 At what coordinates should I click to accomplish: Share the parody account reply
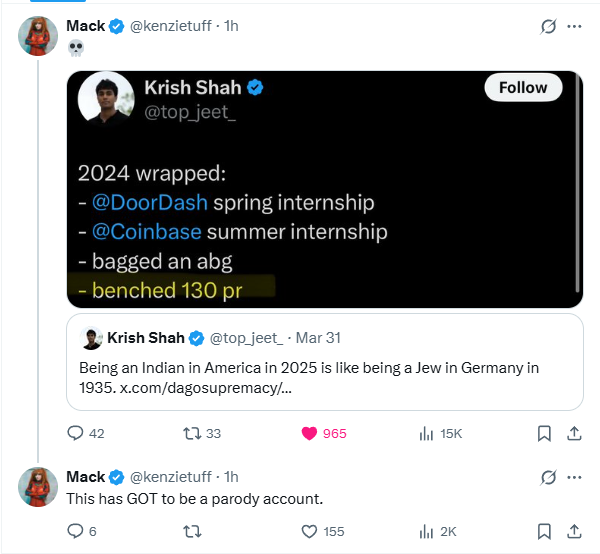pyautogui.click(x=574, y=531)
